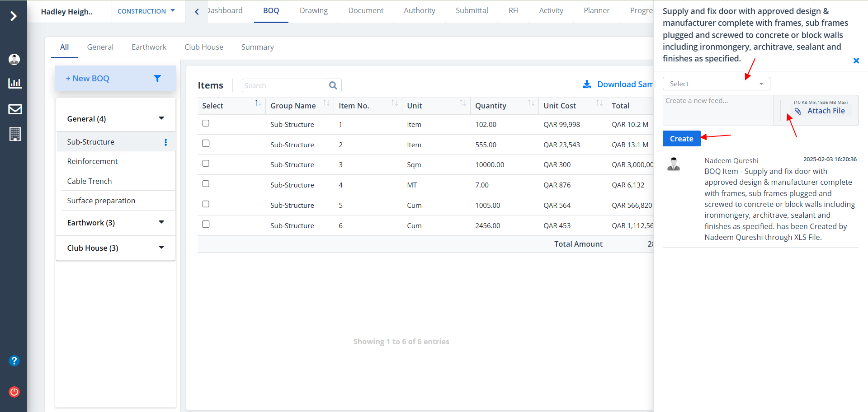Open the bar chart reports icon
Screen dimensions: 868x412
(x=15, y=83)
